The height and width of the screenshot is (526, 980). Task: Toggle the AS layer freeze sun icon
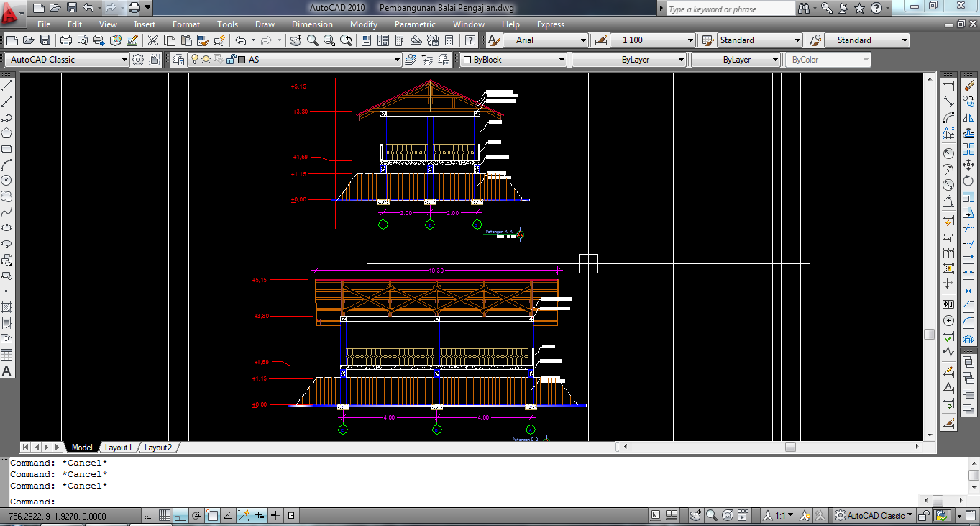[206, 60]
